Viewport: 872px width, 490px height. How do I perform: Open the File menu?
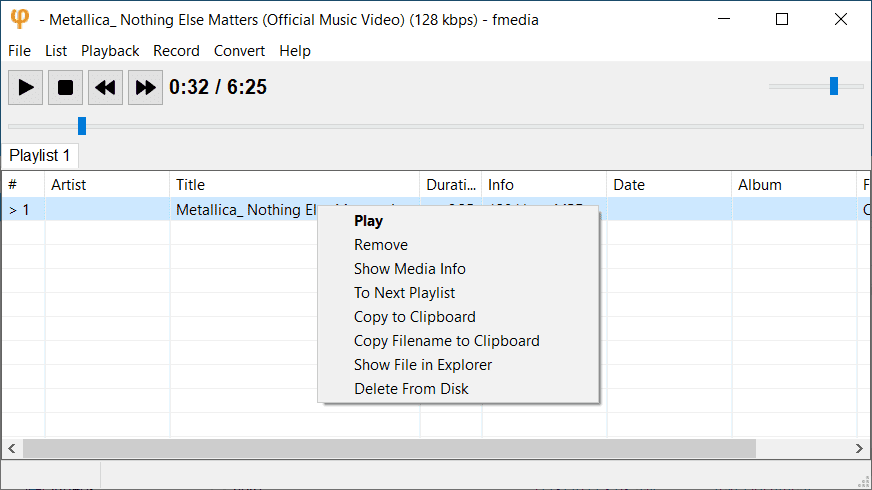19,51
